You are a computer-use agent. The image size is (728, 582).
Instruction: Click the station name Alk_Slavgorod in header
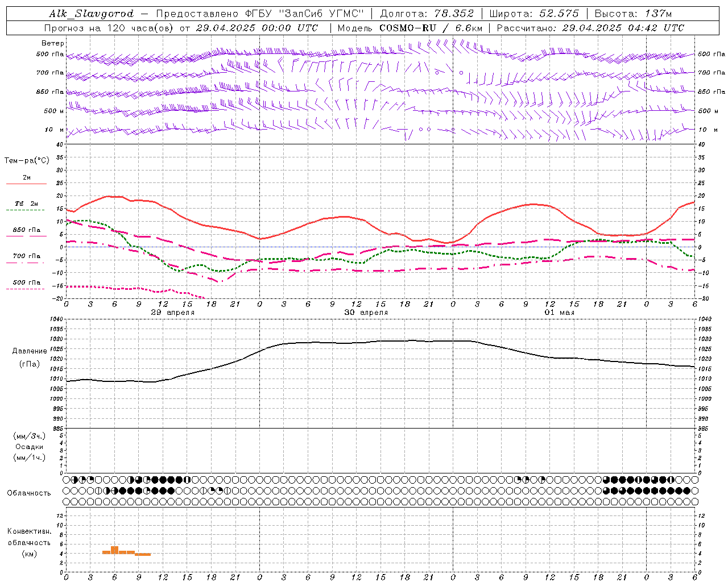tap(91, 14)
